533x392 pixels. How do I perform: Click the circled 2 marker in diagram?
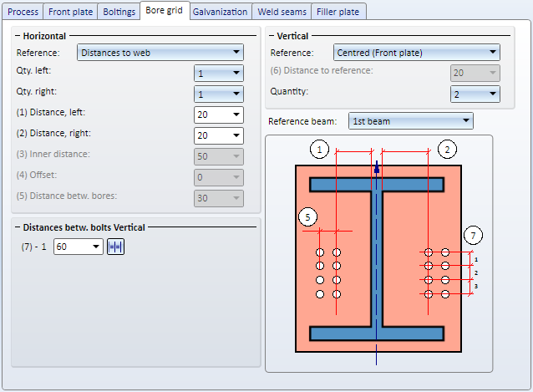447,150
